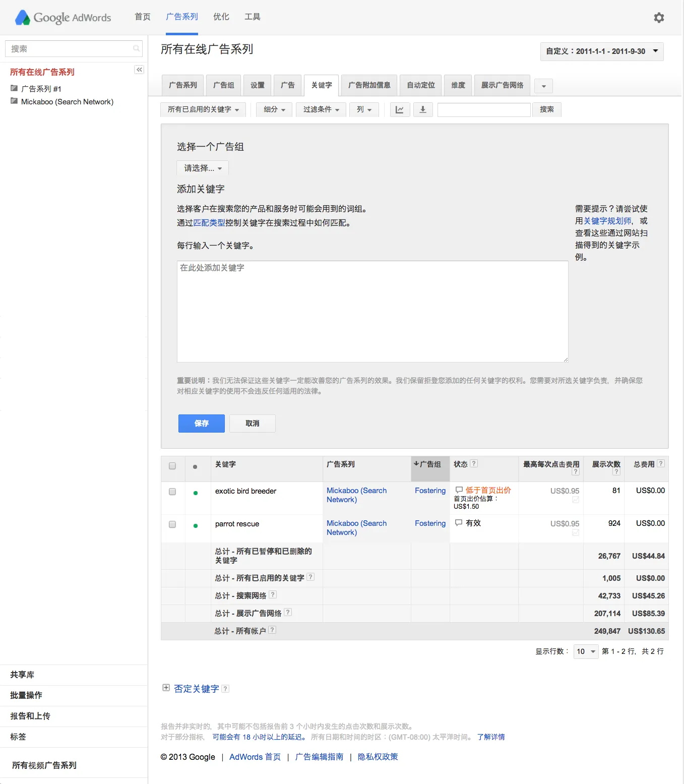Open the settings gear menu
The width and height of the screenshot is (684, 784).
pyautogui.click(x=658, y=18)
